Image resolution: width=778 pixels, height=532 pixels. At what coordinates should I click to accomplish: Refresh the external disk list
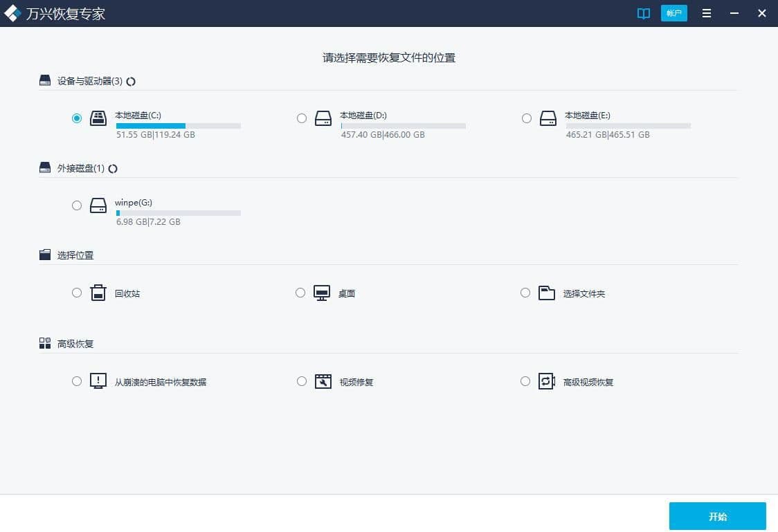tap(113, 168)
